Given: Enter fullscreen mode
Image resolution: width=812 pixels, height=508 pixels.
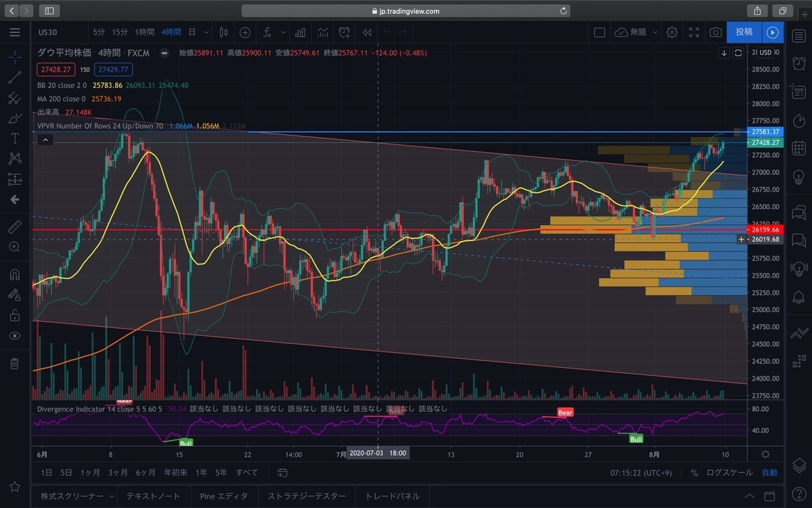Looking at the screenshot, I should pos(694,32).
